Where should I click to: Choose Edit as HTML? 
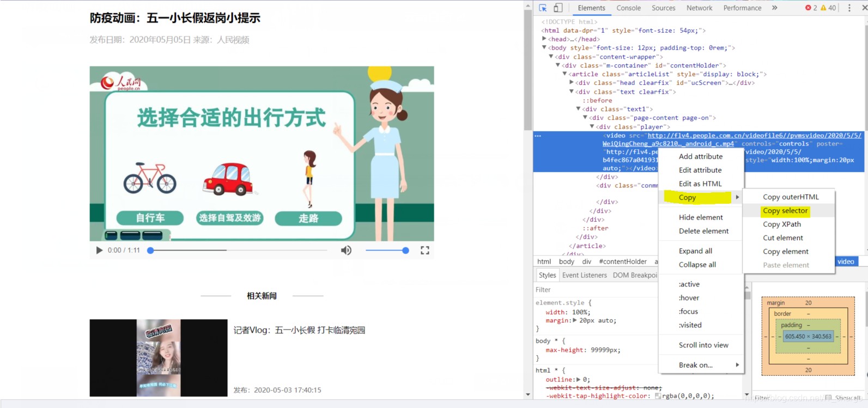(700, 184)
